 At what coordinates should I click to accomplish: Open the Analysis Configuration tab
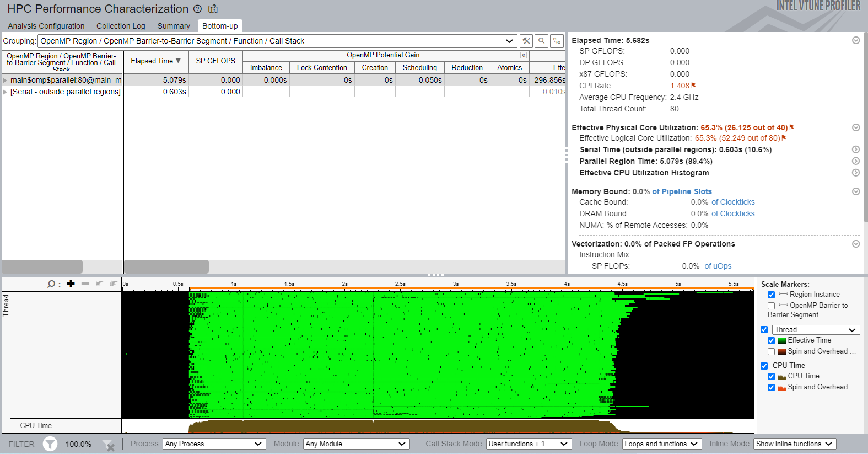[x=46, y=26]
